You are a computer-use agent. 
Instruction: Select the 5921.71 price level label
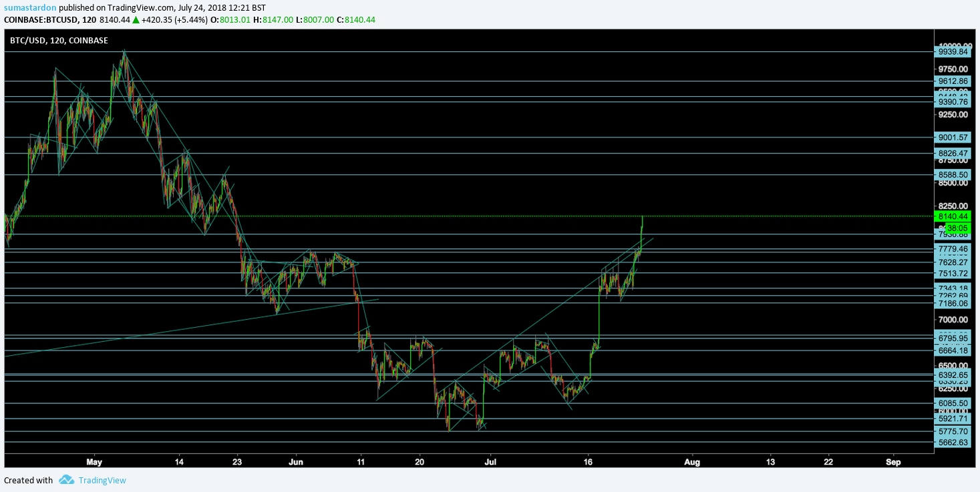(953, 419)
